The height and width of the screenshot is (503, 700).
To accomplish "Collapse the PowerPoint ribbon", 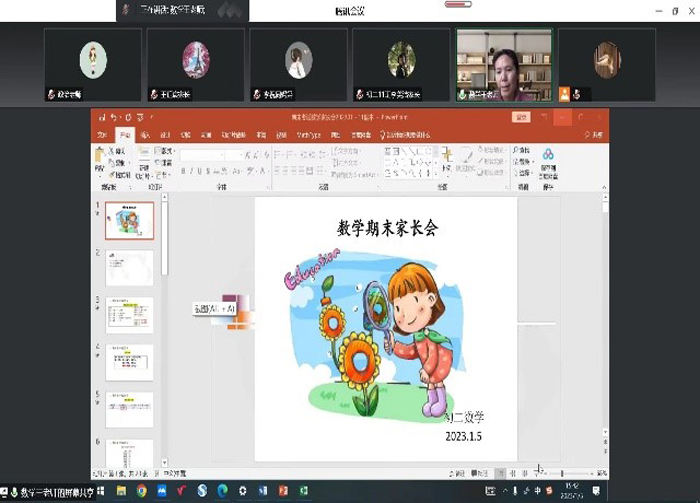I will click(x=604, y=187).
